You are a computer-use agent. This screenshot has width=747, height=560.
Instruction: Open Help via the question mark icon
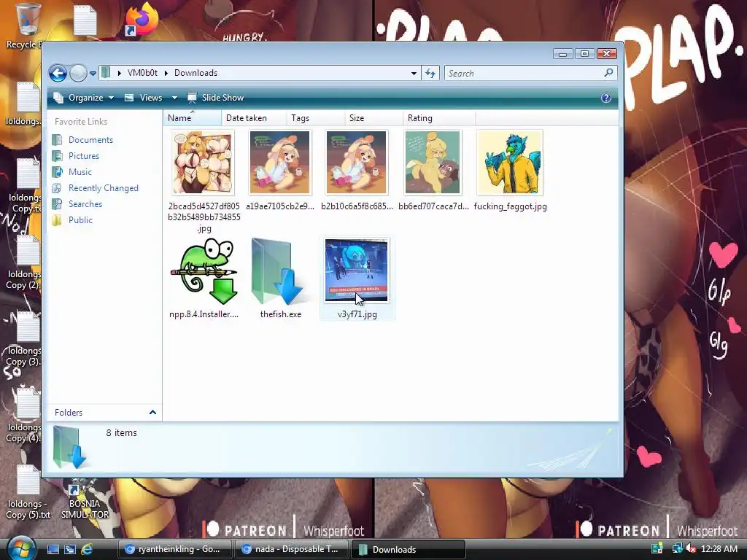click(605, 98)
